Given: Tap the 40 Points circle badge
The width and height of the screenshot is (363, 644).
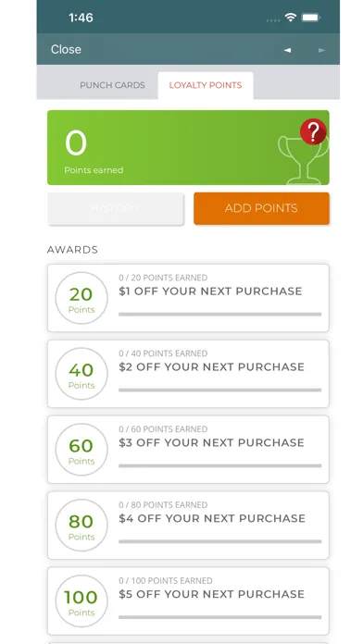Looking at the screenshot, I should click(81, 374).
